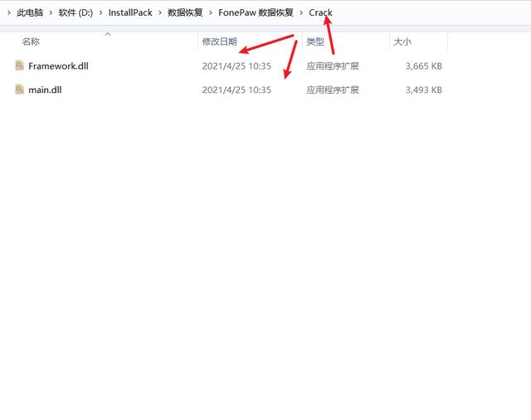Expand chevron before 此电脑 in address bar
Viewport: 531px width, 420px height.
pos(8,12)
